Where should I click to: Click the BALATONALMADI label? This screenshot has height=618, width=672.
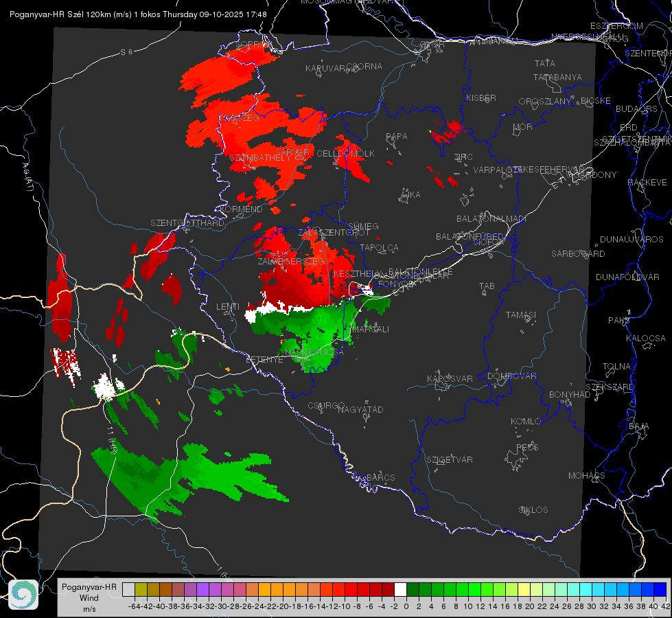(491, 219)
